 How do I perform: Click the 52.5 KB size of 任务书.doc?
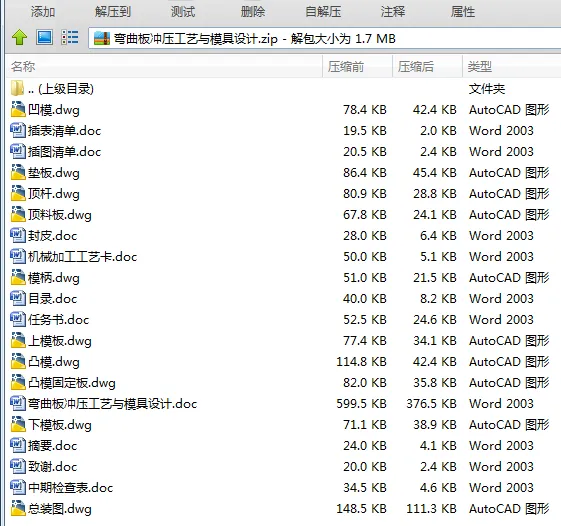[x=365, y=320]
